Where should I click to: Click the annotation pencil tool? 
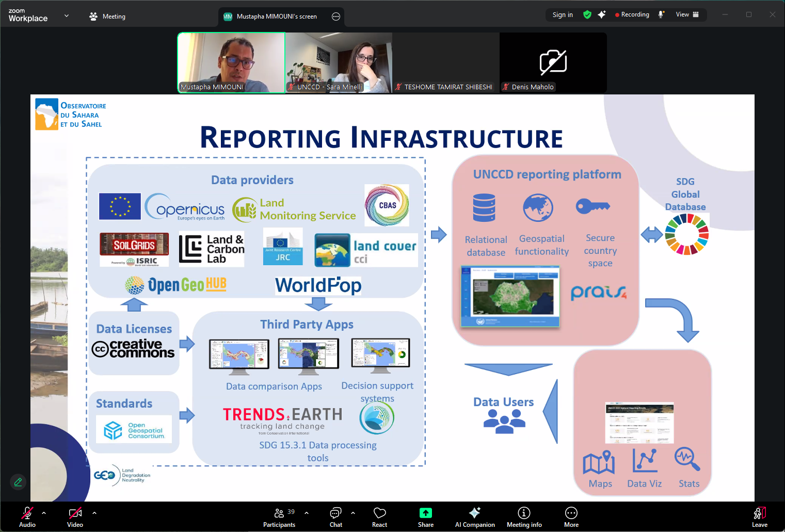coord(18,481)
